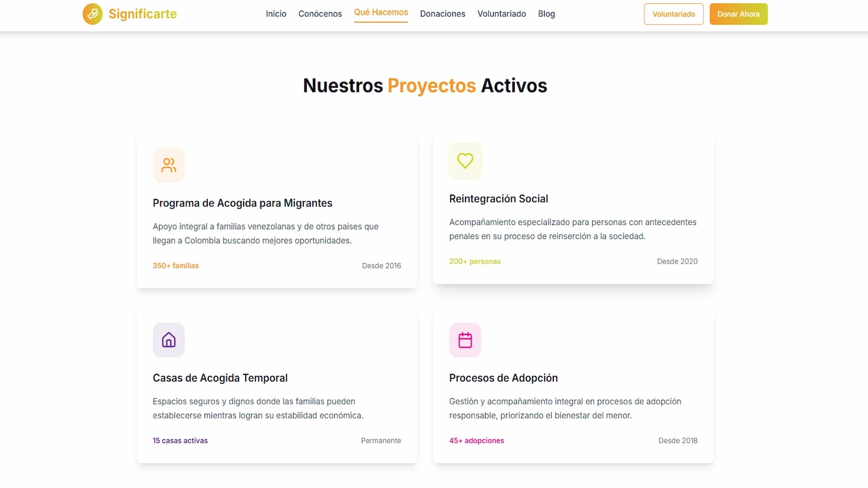Select the 200+ personas stat
This screenshot has height=488, width=868.
[x=475, y=261]
